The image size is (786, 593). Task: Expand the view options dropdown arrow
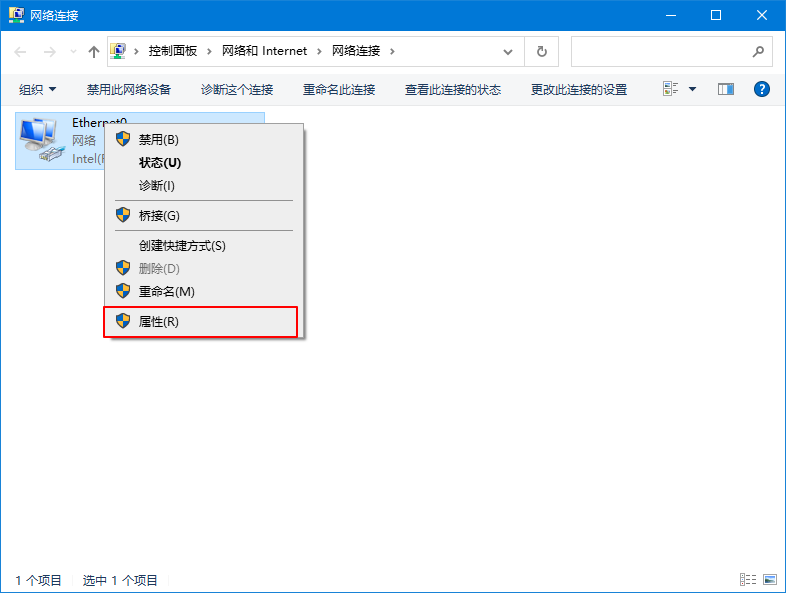pos(693,89)
